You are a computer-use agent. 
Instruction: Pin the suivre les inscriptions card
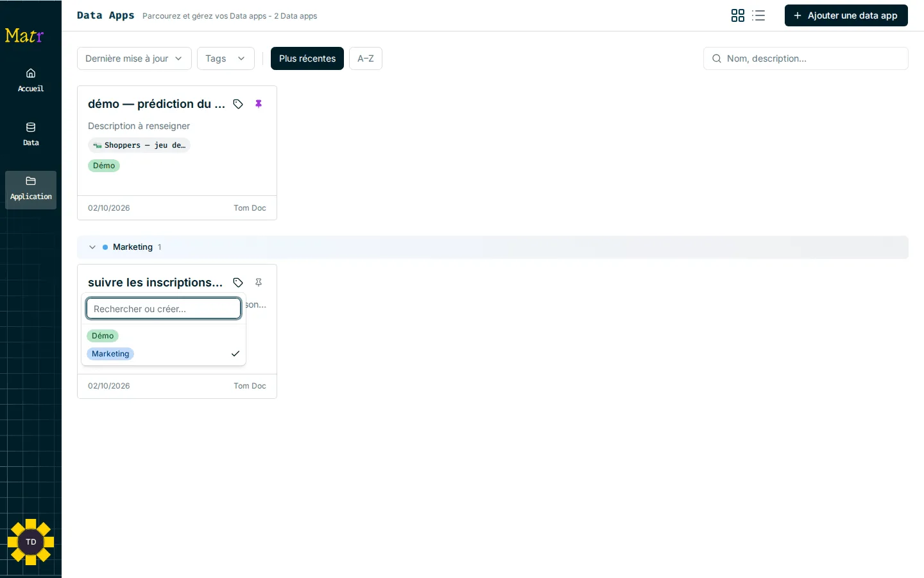click(259, 283)
